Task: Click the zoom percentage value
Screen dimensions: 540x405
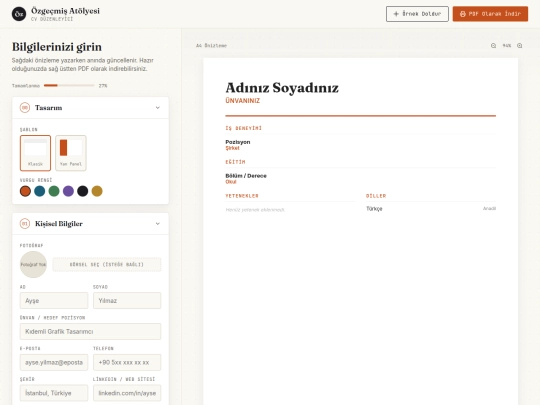Action: 507,45
